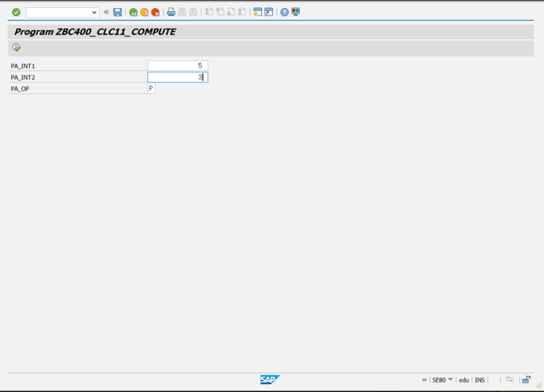
Task: Click the unlocked padlock in the status bar
Action: click(526, 380)
